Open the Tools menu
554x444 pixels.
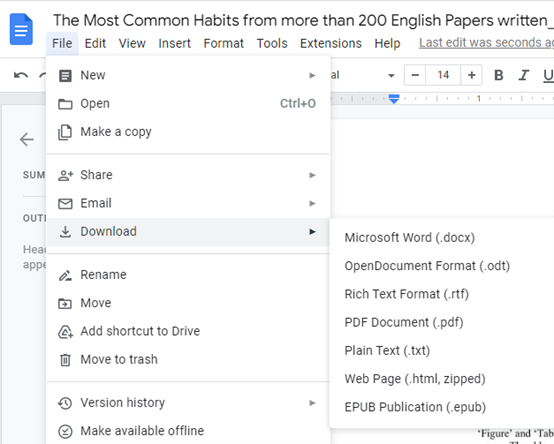pyautogui.click(x=272, y=43)
